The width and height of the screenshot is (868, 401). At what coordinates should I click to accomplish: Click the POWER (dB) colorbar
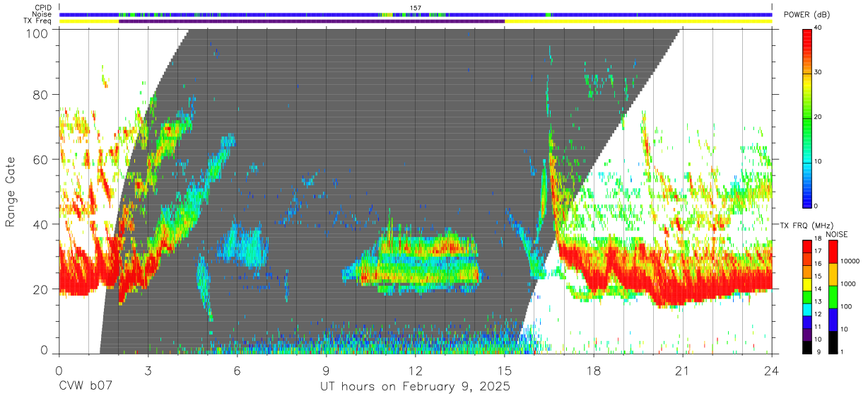click(807, 117)
